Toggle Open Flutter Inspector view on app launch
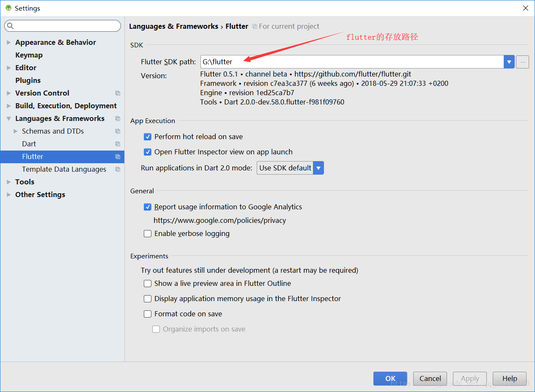This screenshot has width=535, height=392. (x=148, y=152)
